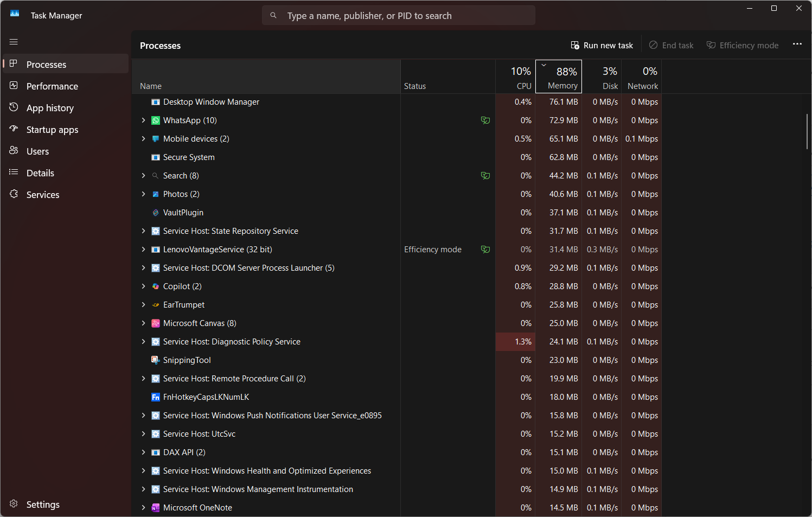
Task: Expand the WhatsApp process group
Action: click(143, 120)
